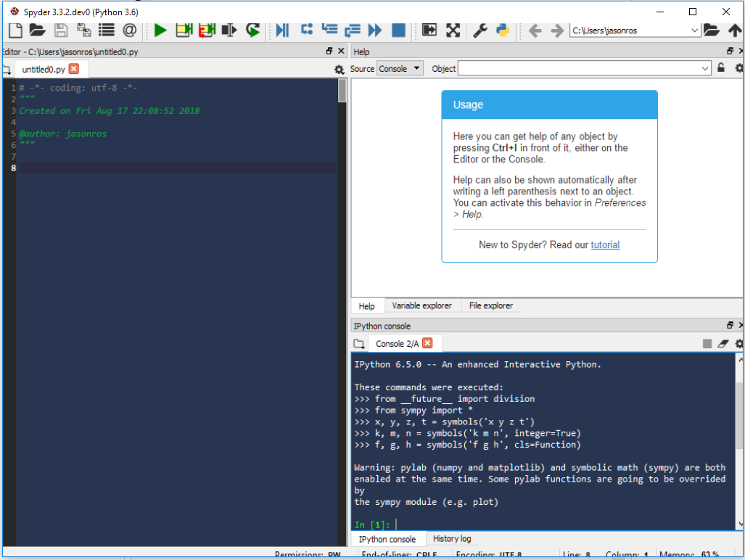Image resolution: width=745 pixels, height=560 pixels.
Task: Run current cell icon
Action: (x=184, y=30)
